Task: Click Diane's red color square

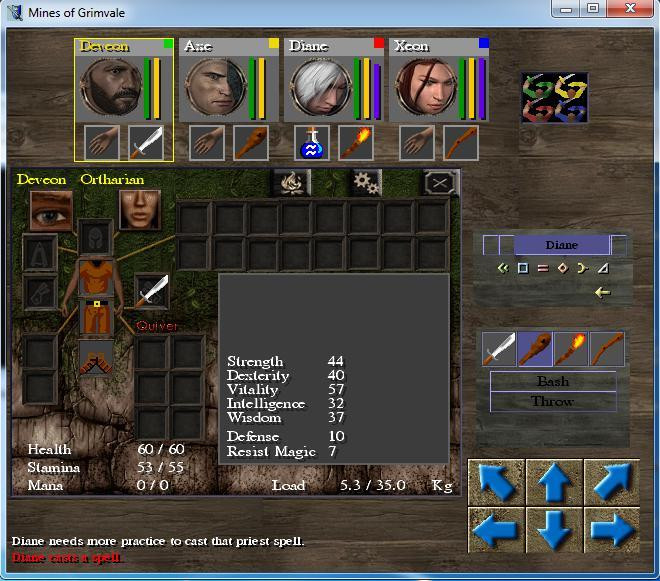Action: coord(379,43)
